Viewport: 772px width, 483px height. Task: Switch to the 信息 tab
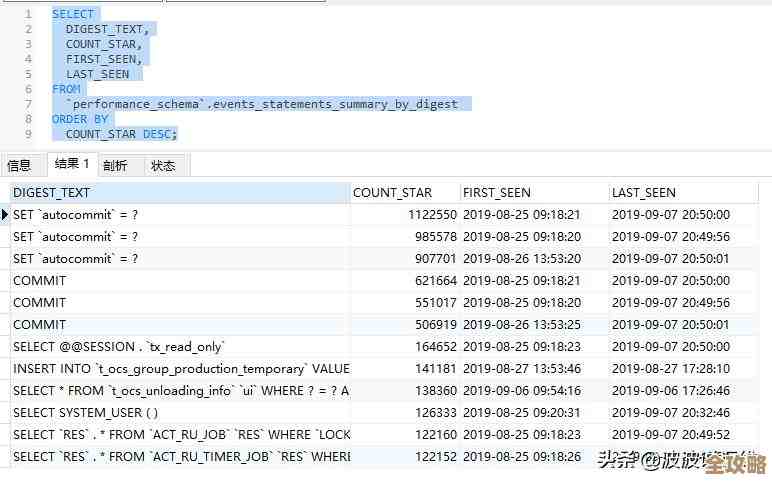click(x=19, y=166)
